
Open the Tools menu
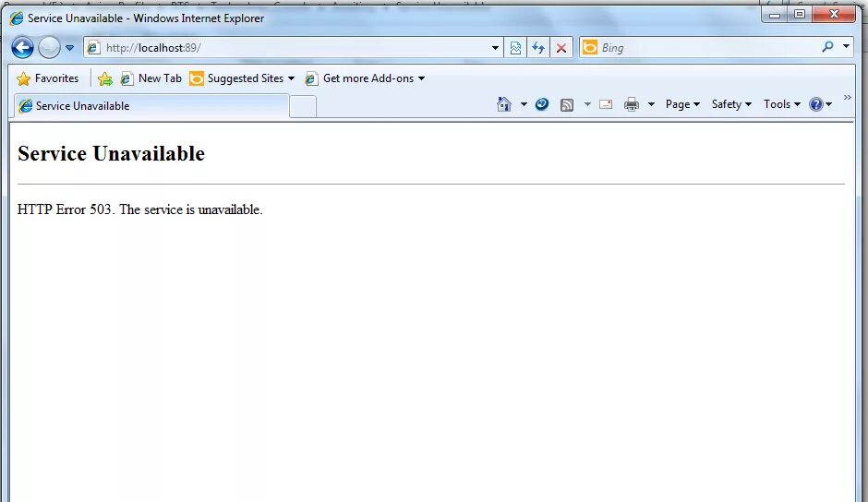pos(781,104)
